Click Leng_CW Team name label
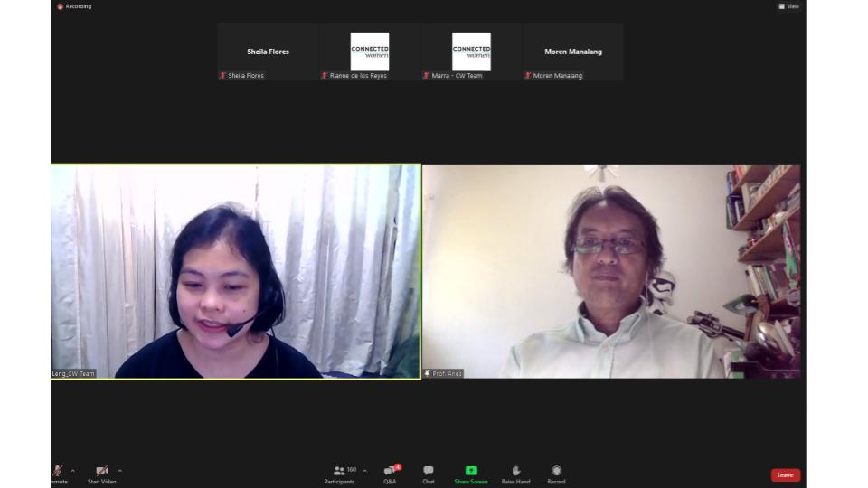The width and height of the screenshot is (868, 488). (x=73, y=373)
